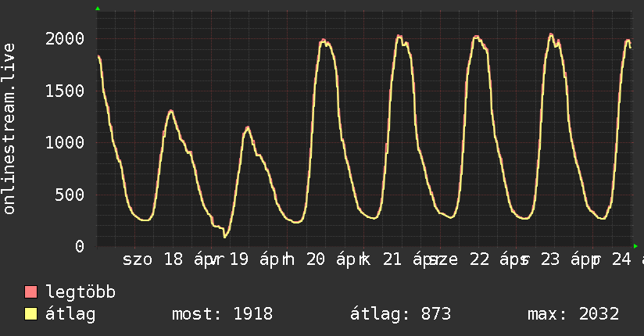The height and width of the screenshot is (336, 644).
Task: Click the 'szo' weekday label on x-axis
Action: point(138,260)
